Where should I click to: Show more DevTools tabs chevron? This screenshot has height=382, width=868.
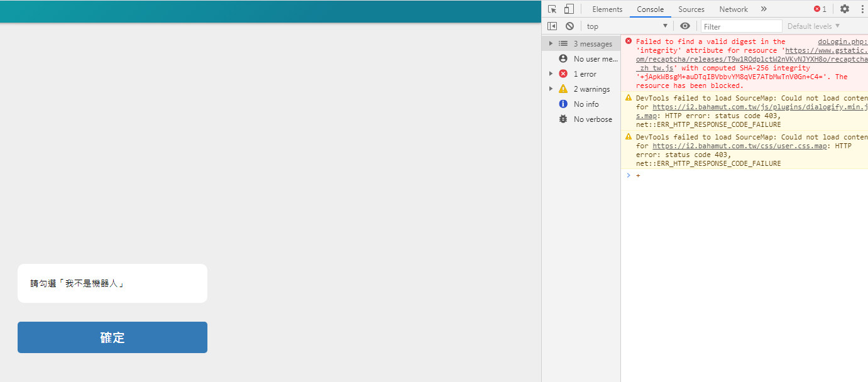pyautogui.click(x=764, y=9)
